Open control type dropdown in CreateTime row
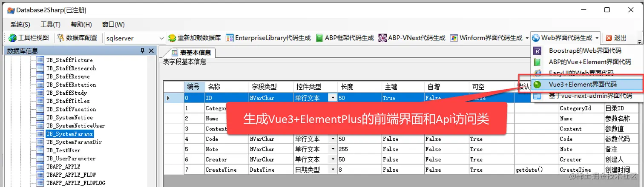 [332, 170]
